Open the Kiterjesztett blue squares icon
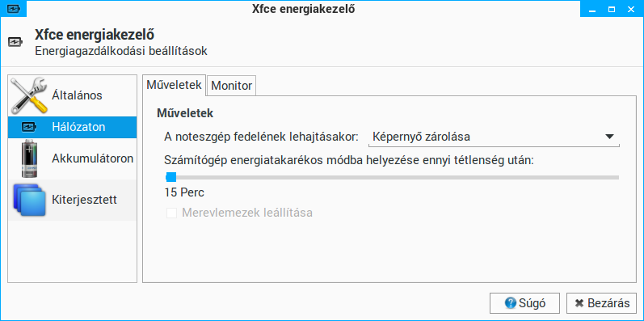Screen dimensions: 644x321 (29, 200)
